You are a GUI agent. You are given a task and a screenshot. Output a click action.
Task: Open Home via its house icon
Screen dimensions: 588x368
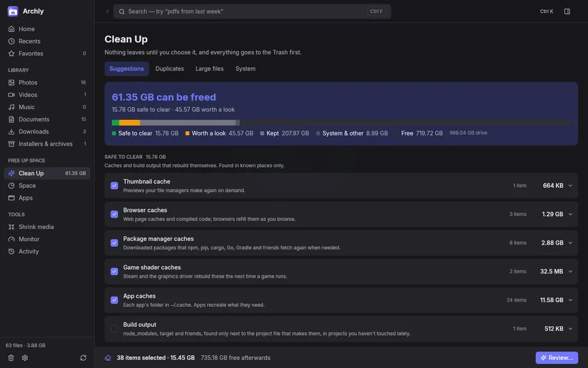11,29
